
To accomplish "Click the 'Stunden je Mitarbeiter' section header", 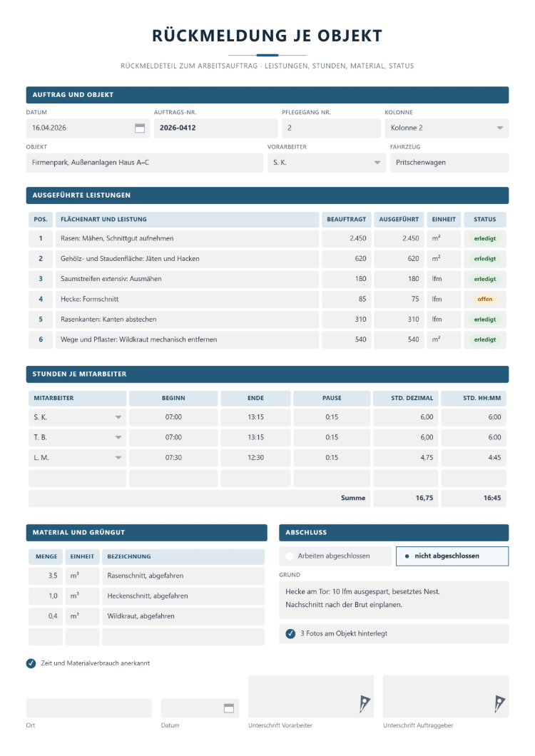I will tap(267, 374).
